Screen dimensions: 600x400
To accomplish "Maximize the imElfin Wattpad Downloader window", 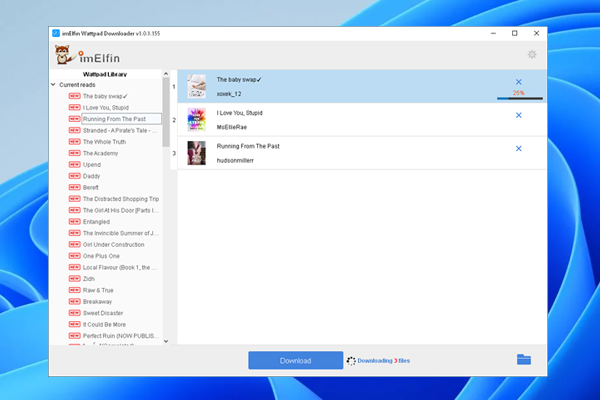I will 515,33.
